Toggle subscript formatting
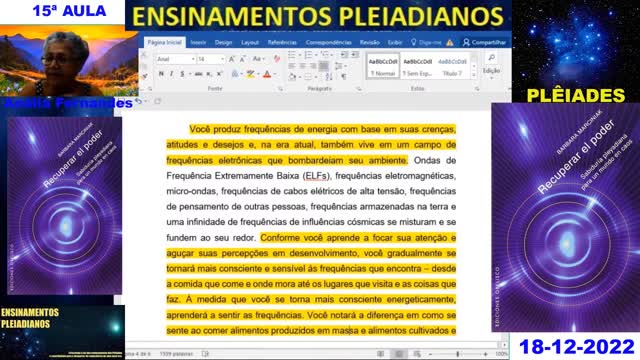The image size is (640, 360). (x=209, y=74)
